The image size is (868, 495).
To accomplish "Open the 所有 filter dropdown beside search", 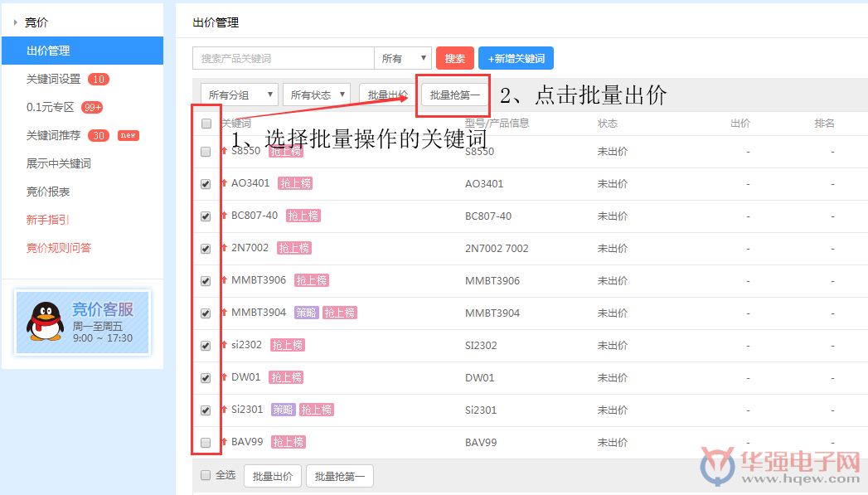I will click(x=403, y=57).
